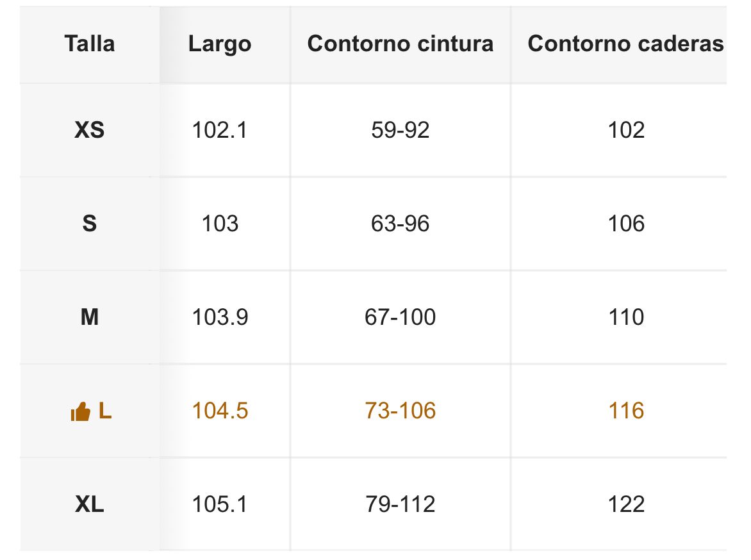This screenshot has width=751, height=560.
Task: Select the highlighted 104.5 length value
Action: [x=220, y=411]
